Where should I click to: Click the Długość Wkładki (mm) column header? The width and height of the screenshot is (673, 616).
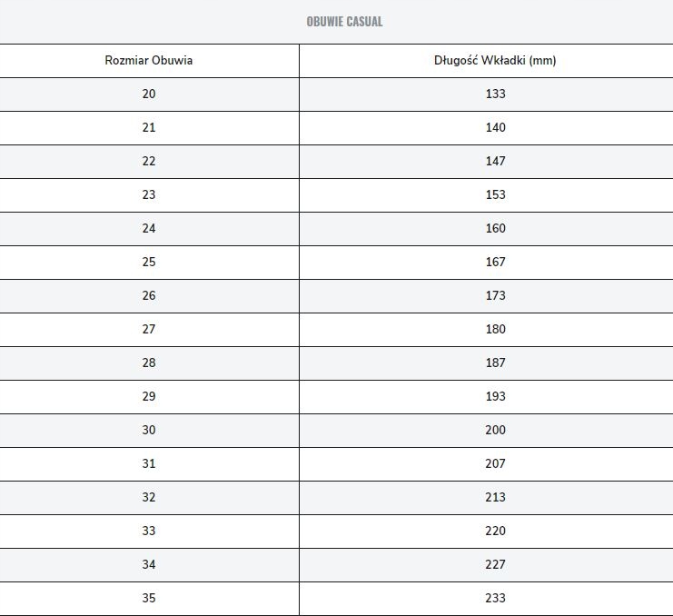(495, 61)
